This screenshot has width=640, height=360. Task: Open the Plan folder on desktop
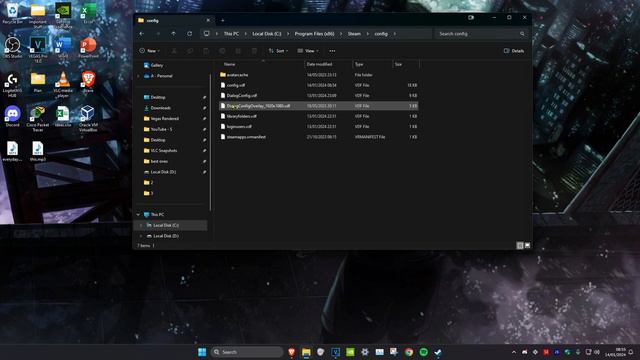pyautogui.click(x=38, y=82)
